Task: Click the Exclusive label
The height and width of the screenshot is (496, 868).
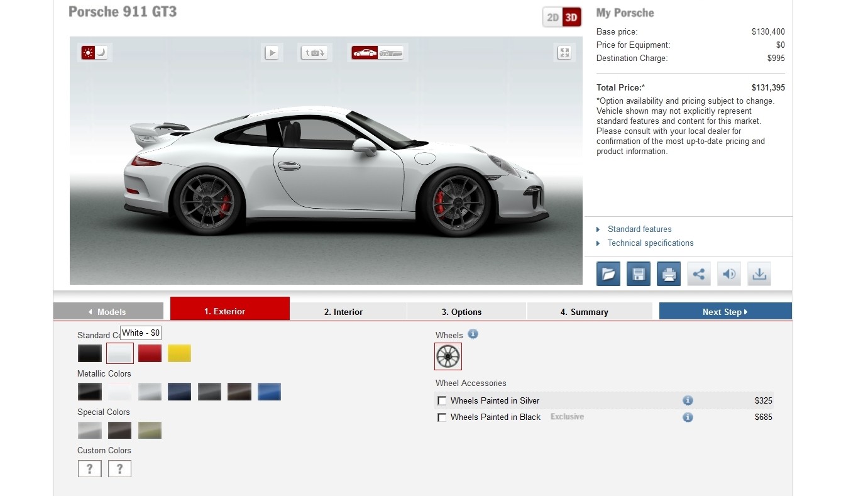Action: tap(567, 417)
